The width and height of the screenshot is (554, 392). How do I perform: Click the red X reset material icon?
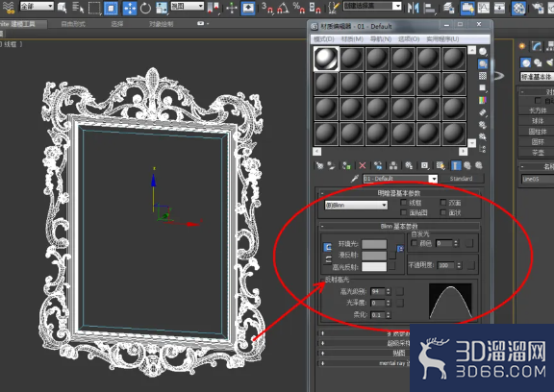363,165
